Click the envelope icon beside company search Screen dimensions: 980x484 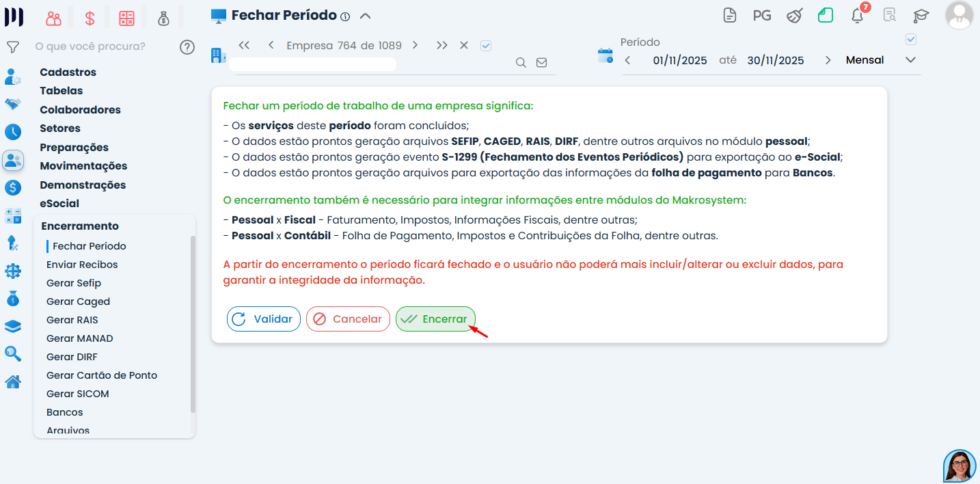(541, 63)
